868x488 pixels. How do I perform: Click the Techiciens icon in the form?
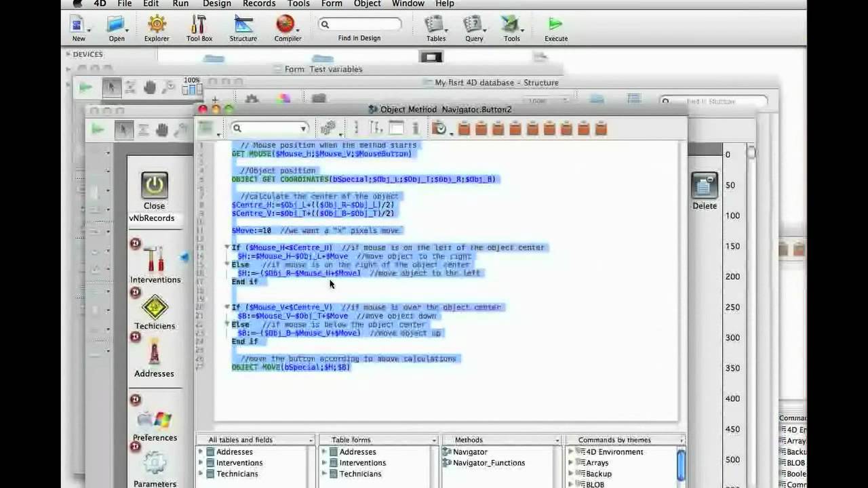(x=155, y=308)
